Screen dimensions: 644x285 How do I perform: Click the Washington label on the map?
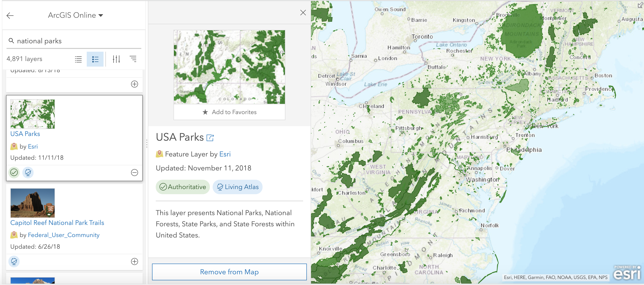(x=482, y=180)
